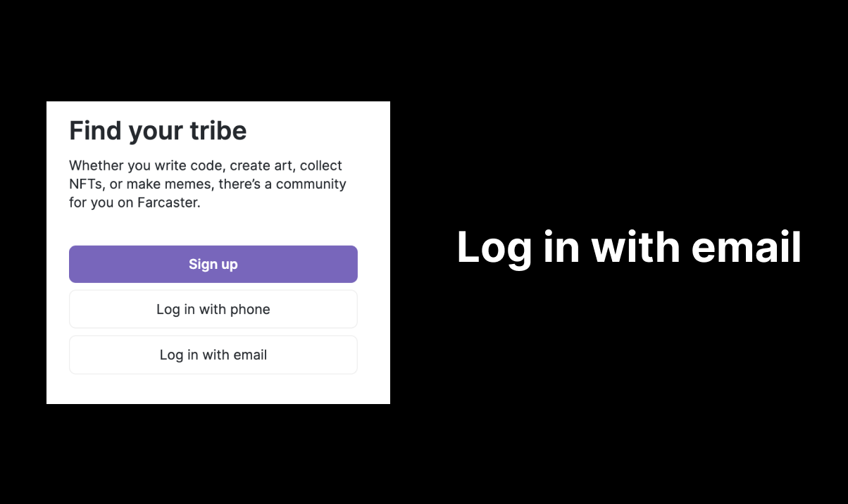Click the large Log in with email text
The image size is (848, 504).
coord(629,247)
